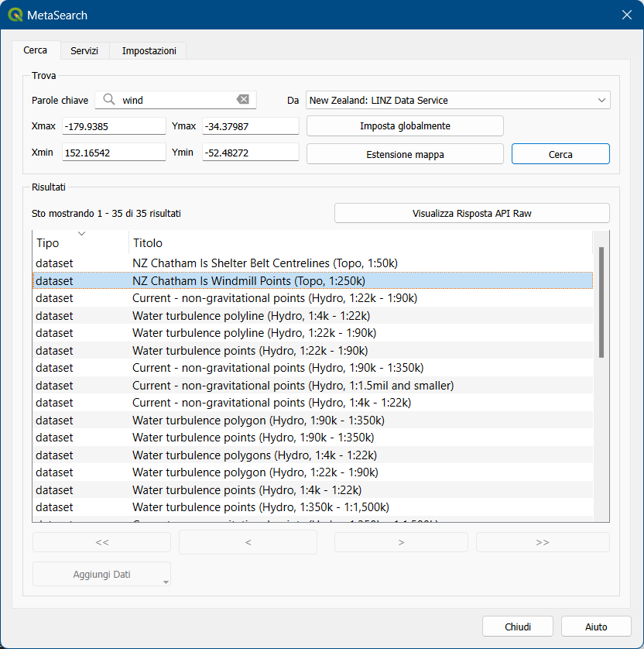Select Water turbulence points 1:350k - 1:1,500k

(x=313, y=506)
